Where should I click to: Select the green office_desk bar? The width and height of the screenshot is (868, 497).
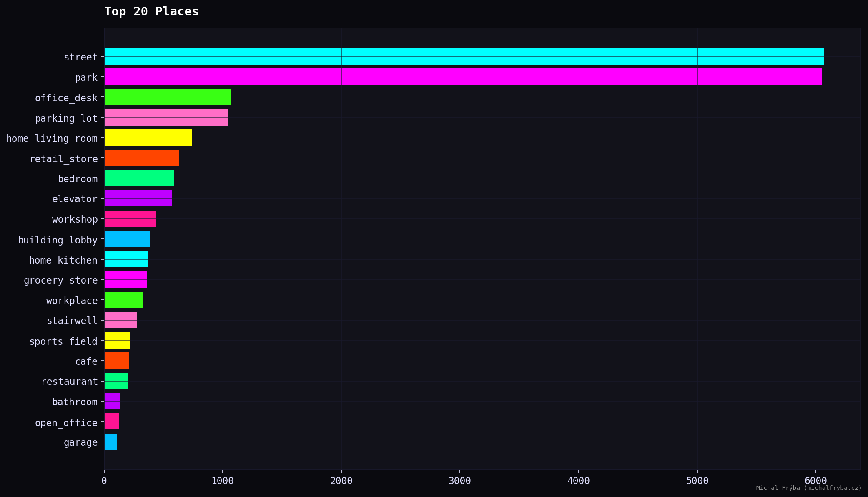point(167,97)
